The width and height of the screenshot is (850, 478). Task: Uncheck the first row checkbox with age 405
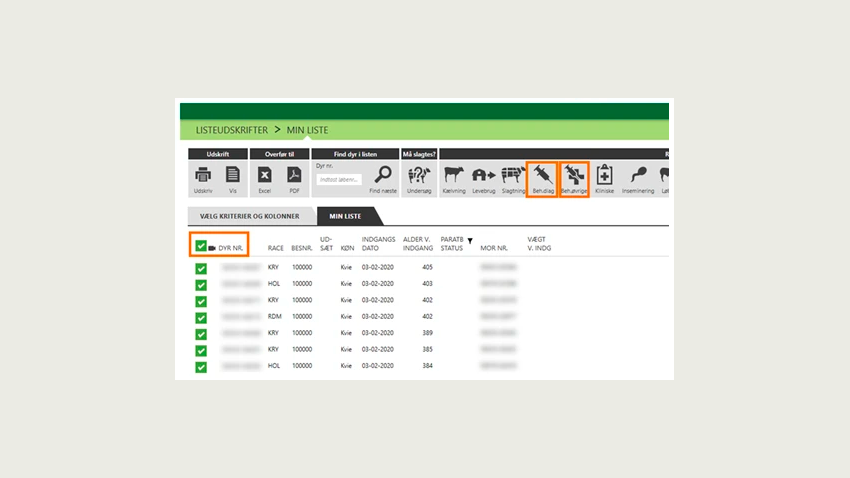click(x=201, y=268)
